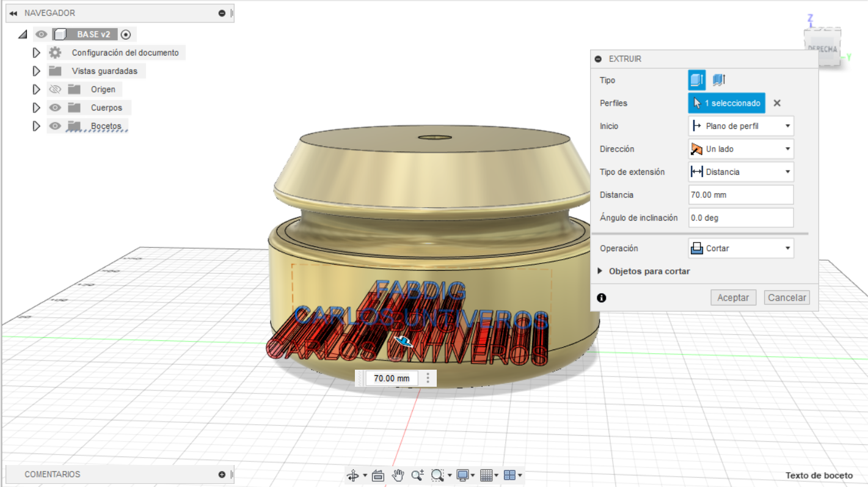Click the Aceptar button
Image resolution: width=868 pixels, height=487 pixels.
733,298
